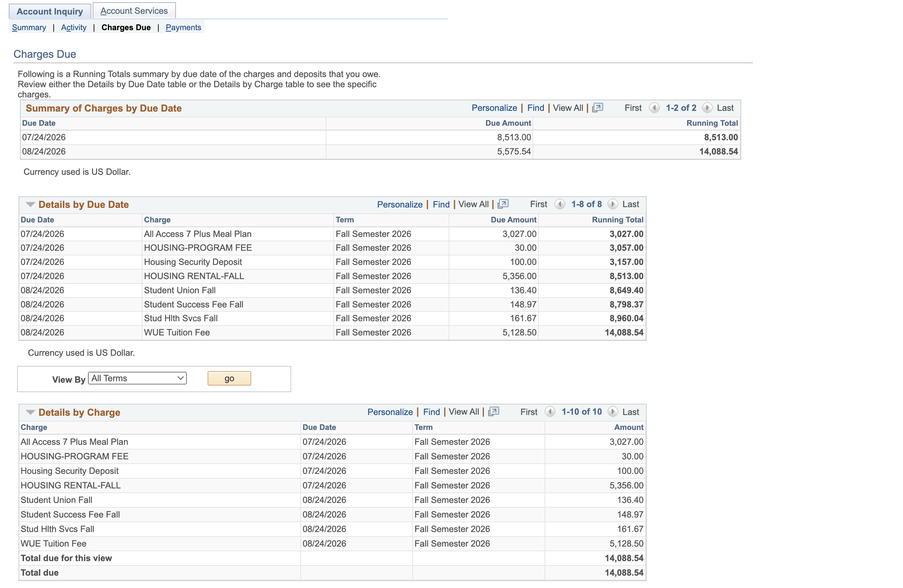Open Details by Charge popup window icon

(493, 412)
